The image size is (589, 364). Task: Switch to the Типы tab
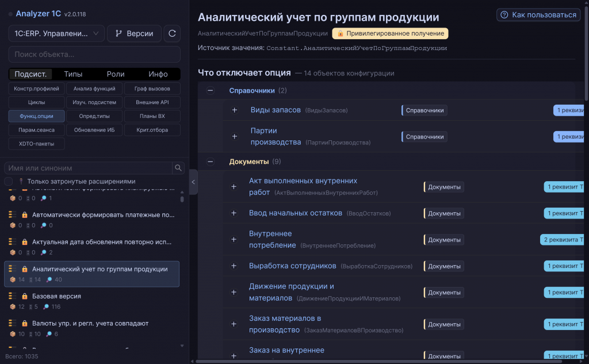tap(73, 74)
